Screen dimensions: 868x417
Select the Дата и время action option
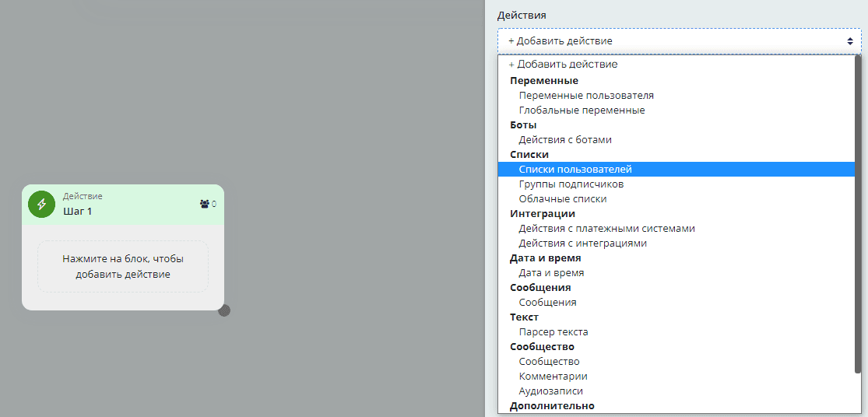coord(551,273)
